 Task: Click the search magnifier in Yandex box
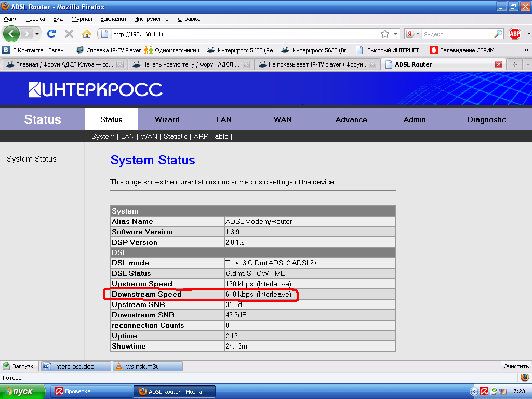[x=498, y=34]
